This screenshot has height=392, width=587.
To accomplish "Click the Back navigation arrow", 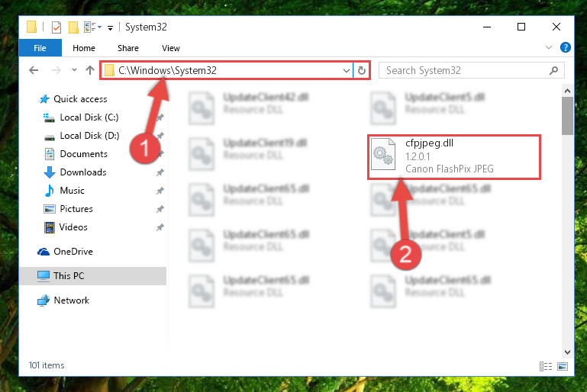I will pos(34,70).
